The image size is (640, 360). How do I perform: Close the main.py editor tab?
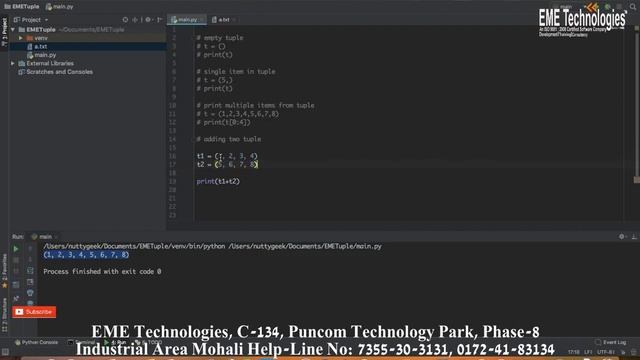coord(202,20)
